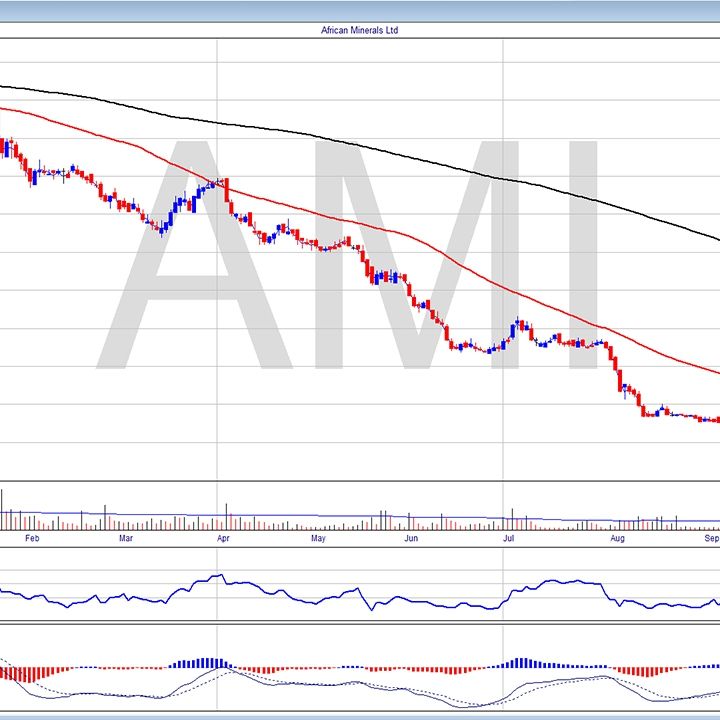Click the small candle peak in early July
The width and height of the screenshot is (720, 720).
(517, 325)
